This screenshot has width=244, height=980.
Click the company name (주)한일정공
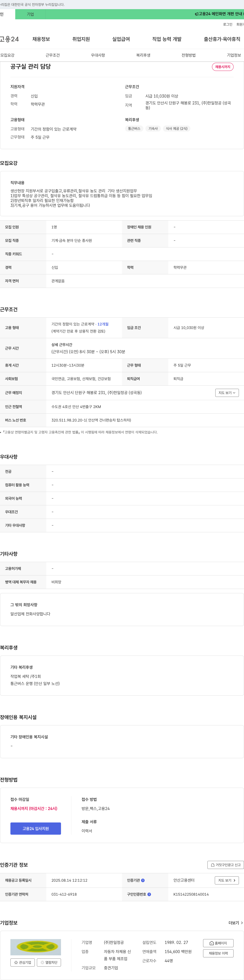coord(114,943)
